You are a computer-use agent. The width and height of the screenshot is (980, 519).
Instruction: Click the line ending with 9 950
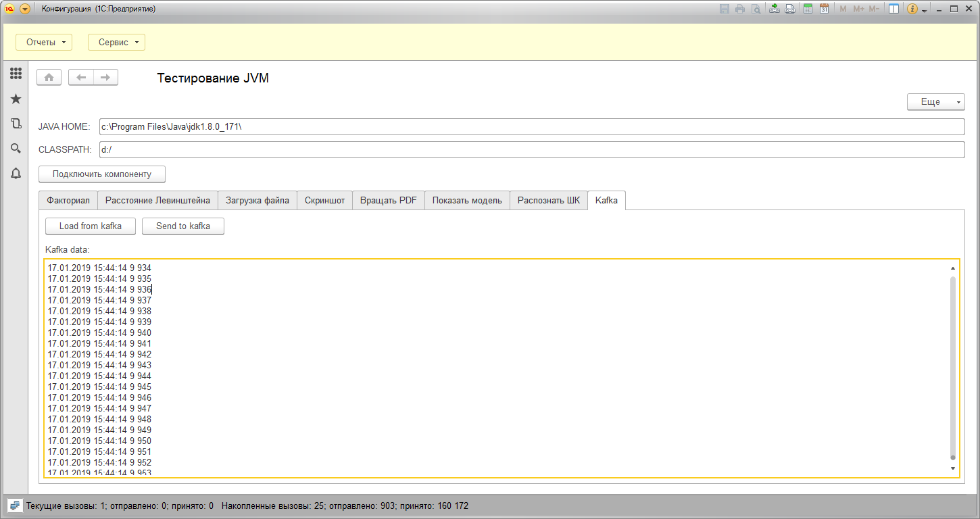point(99,441)
